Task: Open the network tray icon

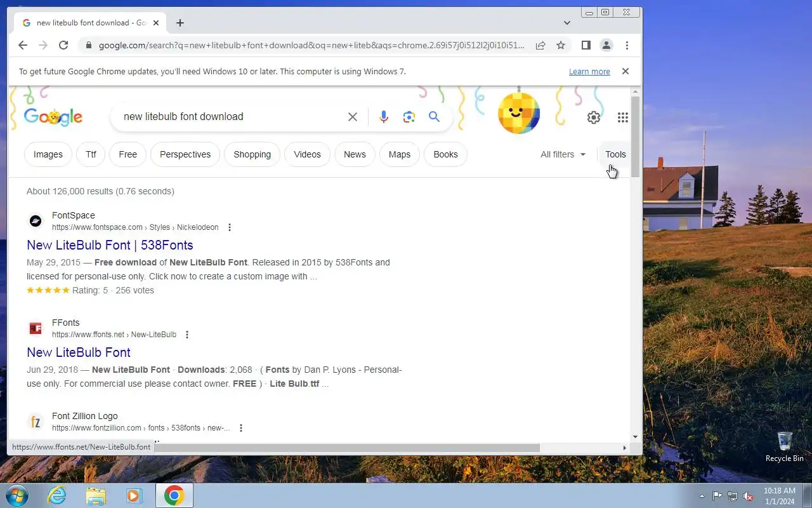Action: tap(733, 496)
